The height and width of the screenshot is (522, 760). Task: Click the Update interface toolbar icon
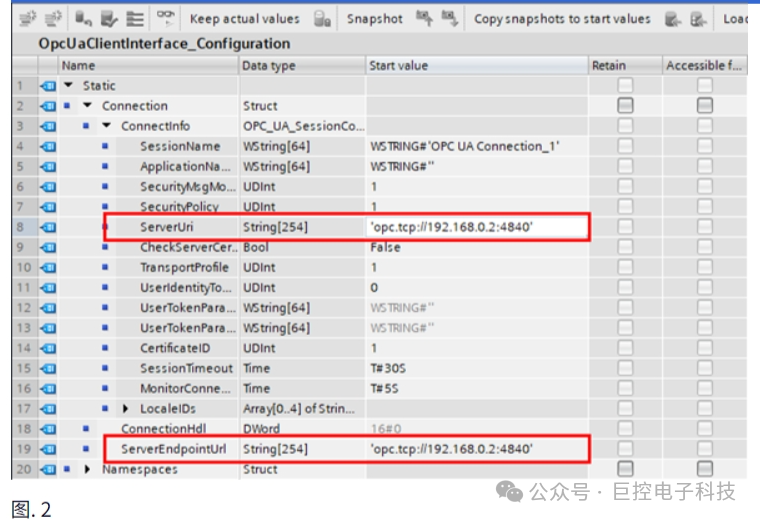tap(109, 19)
